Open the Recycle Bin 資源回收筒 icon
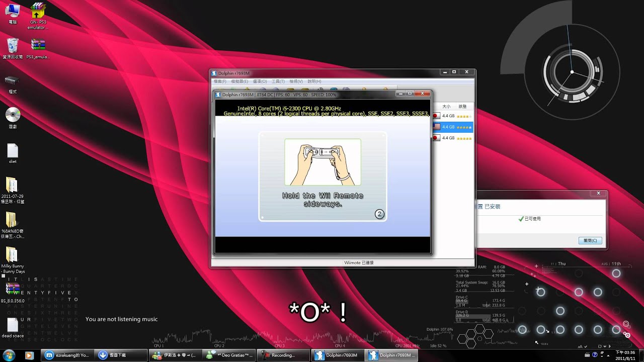The width and height of the screenshot is (644, 362). tap(13, 48)
